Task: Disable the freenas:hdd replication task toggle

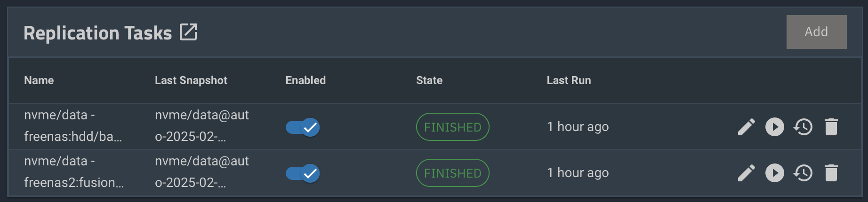Action: pyautogui.click(x=303, y=127)
